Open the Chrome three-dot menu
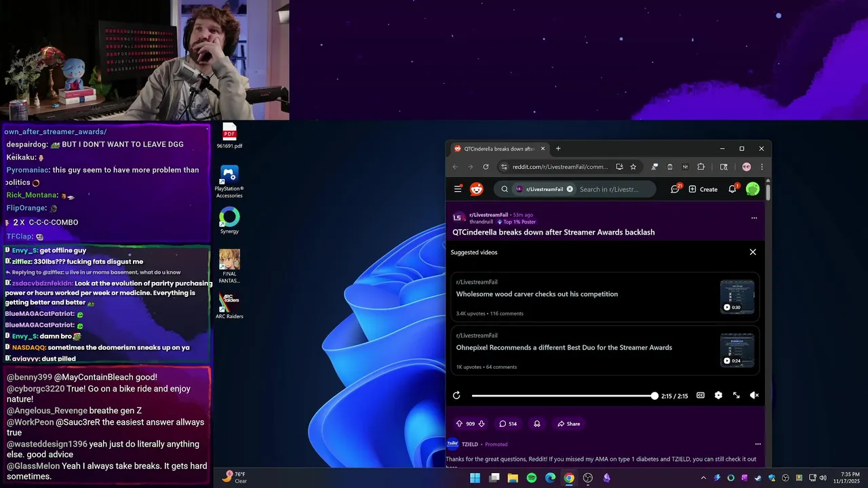868x488 pixels. pos(762,167)
